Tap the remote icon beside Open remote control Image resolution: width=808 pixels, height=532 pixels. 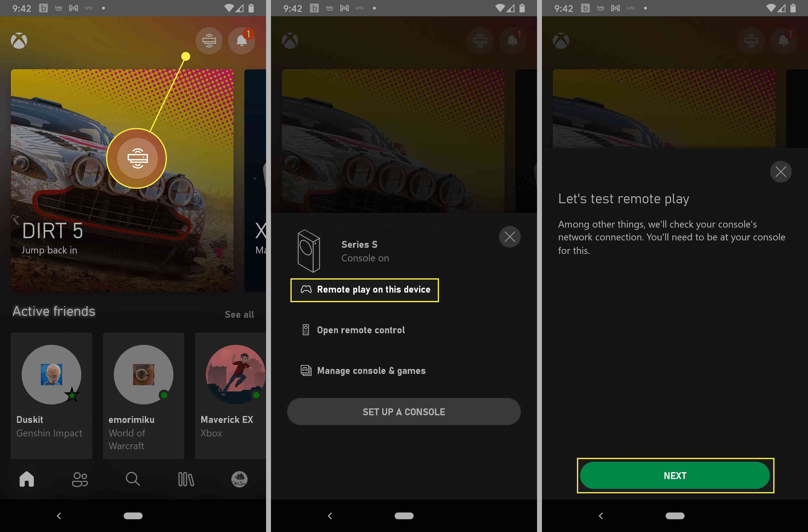pyautogui.click(x=305, y=330)
